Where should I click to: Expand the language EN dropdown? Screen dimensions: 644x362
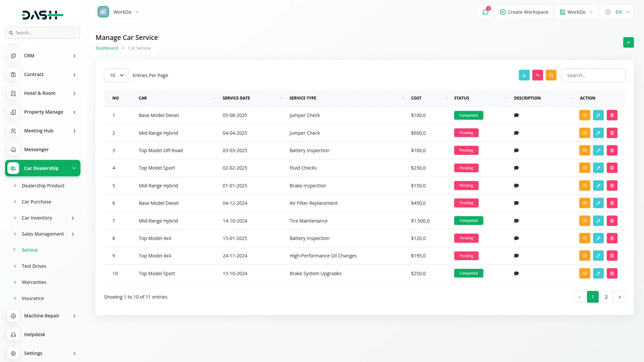[x=618, y=12]
